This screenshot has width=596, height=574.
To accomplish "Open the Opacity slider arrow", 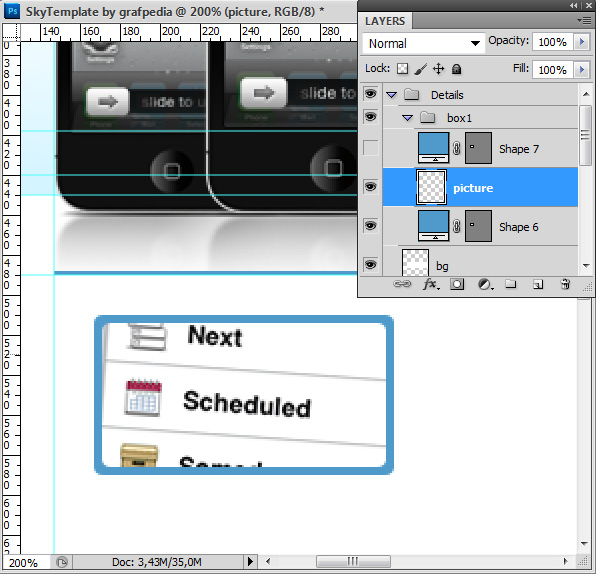I will tap(582, 42).
